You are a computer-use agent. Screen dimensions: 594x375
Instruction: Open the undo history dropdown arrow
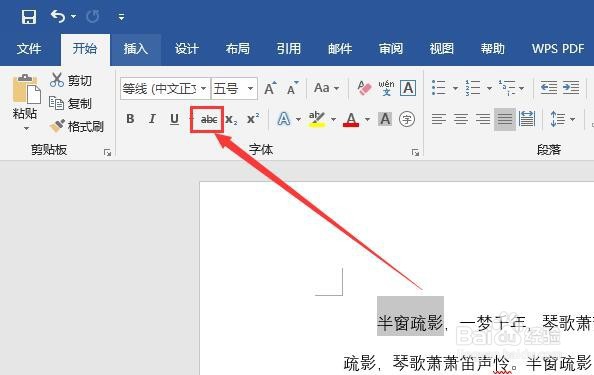(73, 16)
